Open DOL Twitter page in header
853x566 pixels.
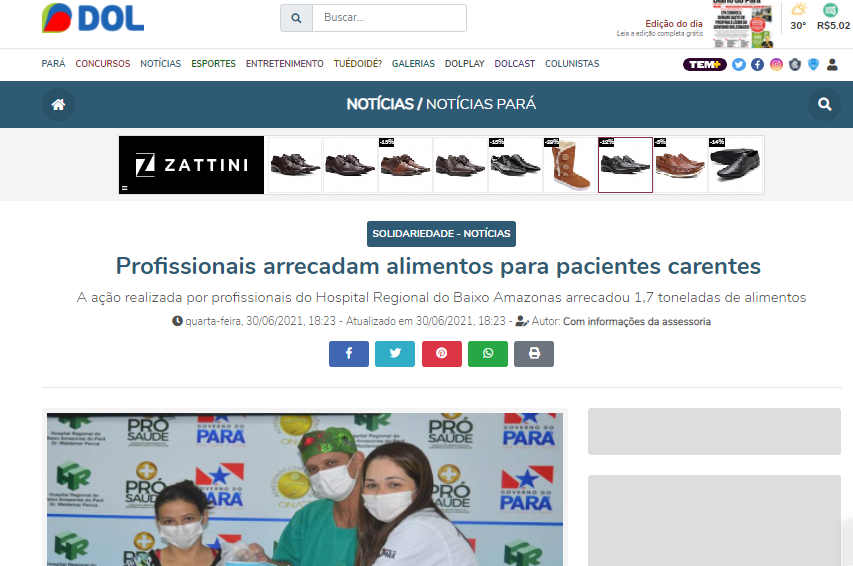(739, 65)
